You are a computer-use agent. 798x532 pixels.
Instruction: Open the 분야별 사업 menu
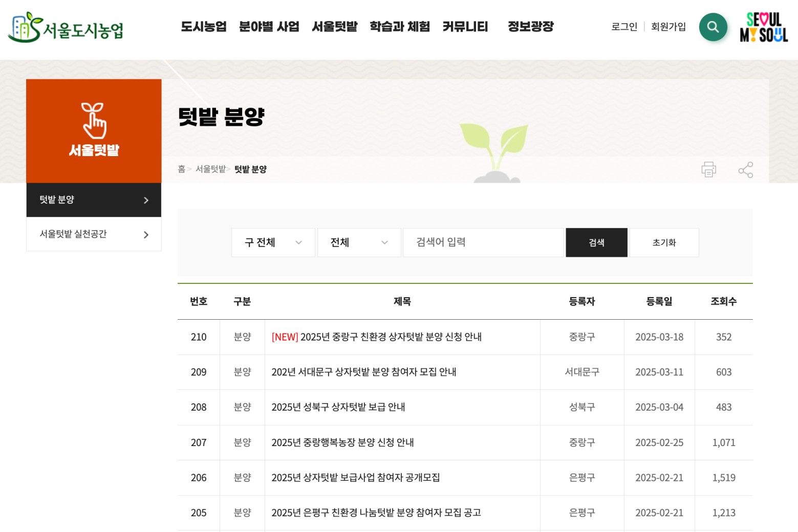pos(269,27)
